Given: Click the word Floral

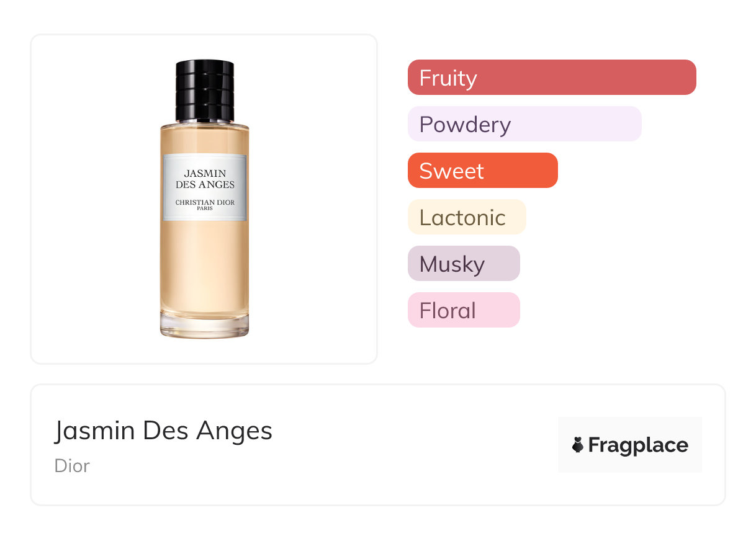Looking at the screenshot, I should click(448, 311).
